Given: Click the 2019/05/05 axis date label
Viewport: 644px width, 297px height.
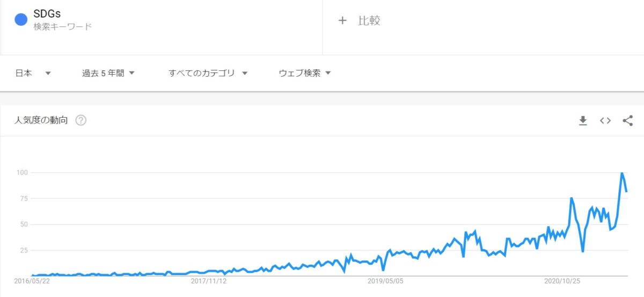Looking at the screenshot, I should pos(385,280).
